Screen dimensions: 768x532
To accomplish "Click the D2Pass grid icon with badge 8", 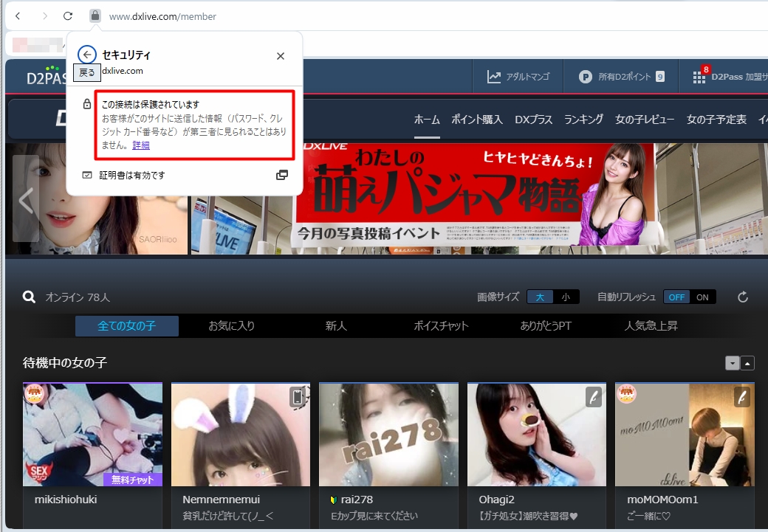I will 699,77.
